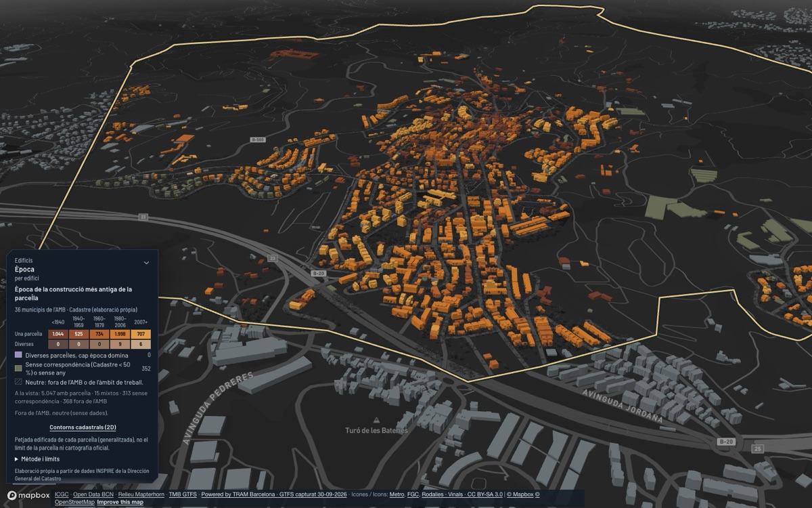Click the Una parcel·la 1940-1959 swatch (525)
The width and height of the screenshot is (812, 508).
[x=78, y=334]
